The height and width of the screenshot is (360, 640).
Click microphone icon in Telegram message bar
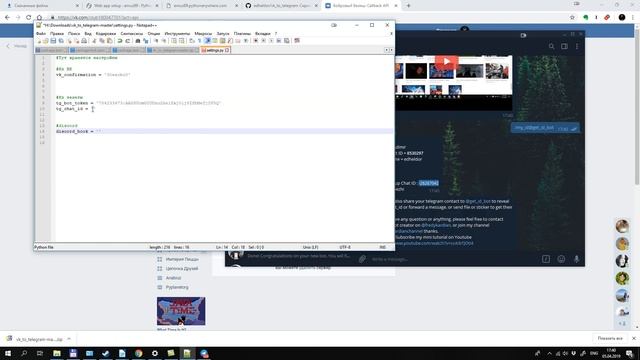click(x=576, y=259)
